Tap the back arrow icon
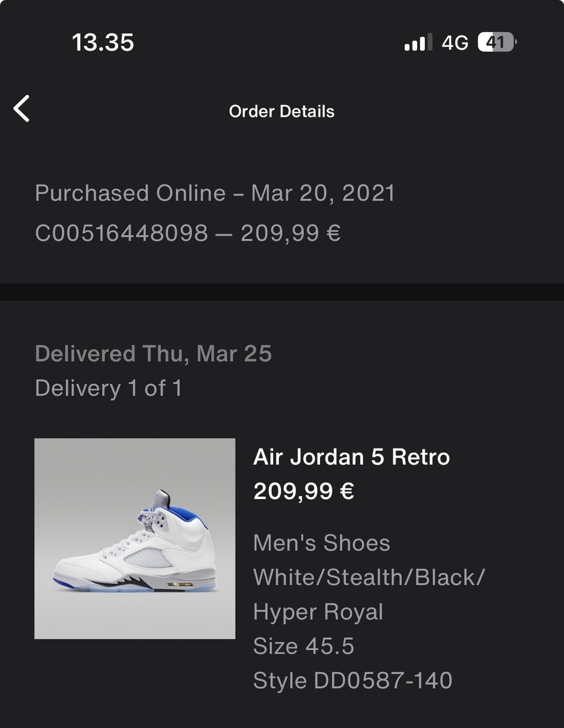This screenshot has height=728, width=564. click(x=22, y=109)
